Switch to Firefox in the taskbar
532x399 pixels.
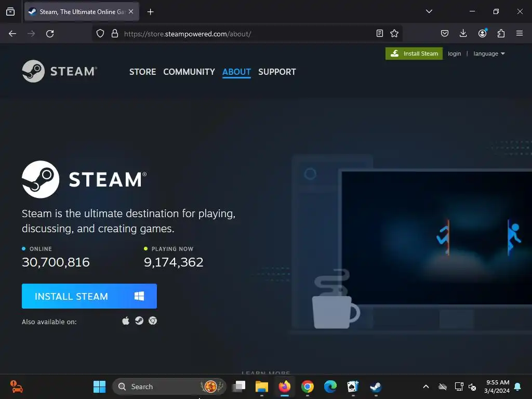click(284, 387)
